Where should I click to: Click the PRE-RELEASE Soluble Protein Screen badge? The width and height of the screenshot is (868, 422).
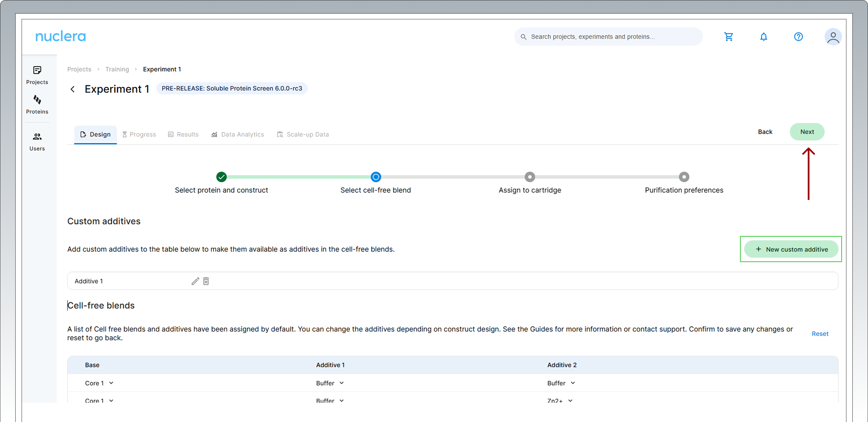[232, 88]
